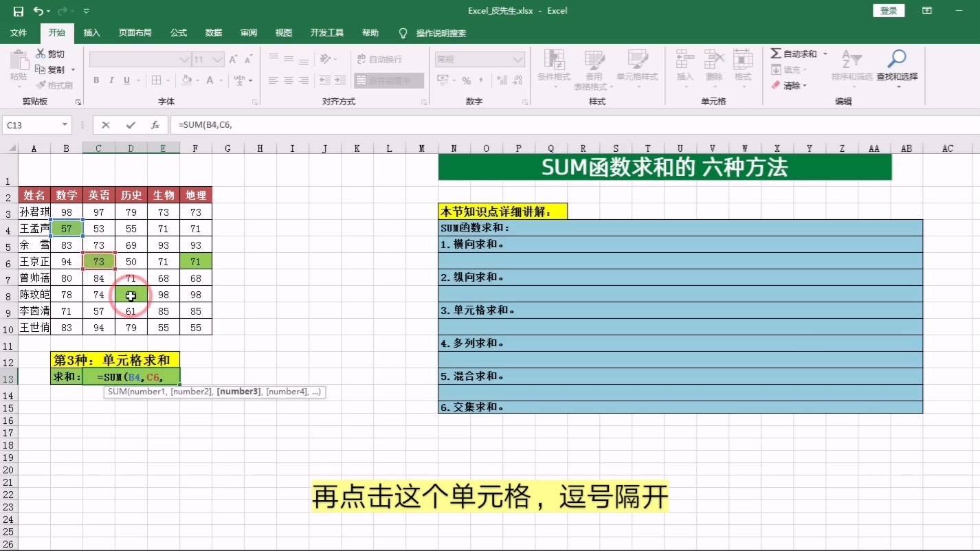Click Merge and Center (合并后居中)

(388, 80)
